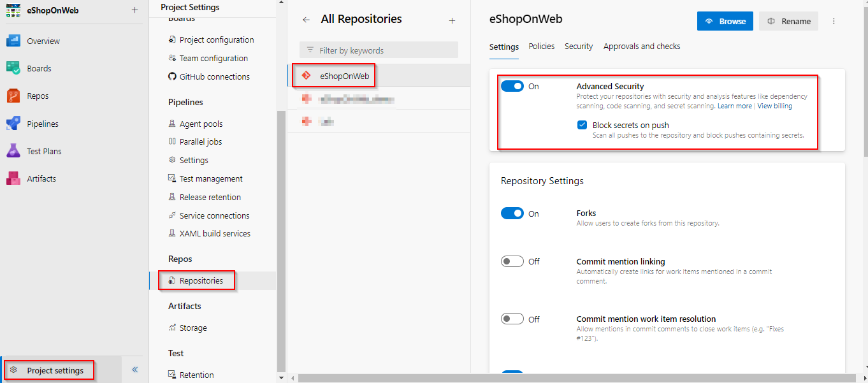
Task: Click the Service connections icon
Action: click(172, 215)
